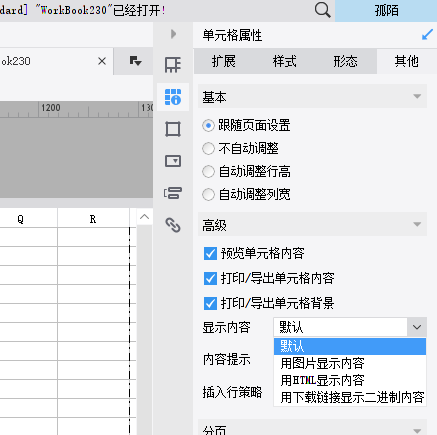Open the hyperlink chain icon
437x435 pixels.
pyautogui.click(x=173, y=225)
